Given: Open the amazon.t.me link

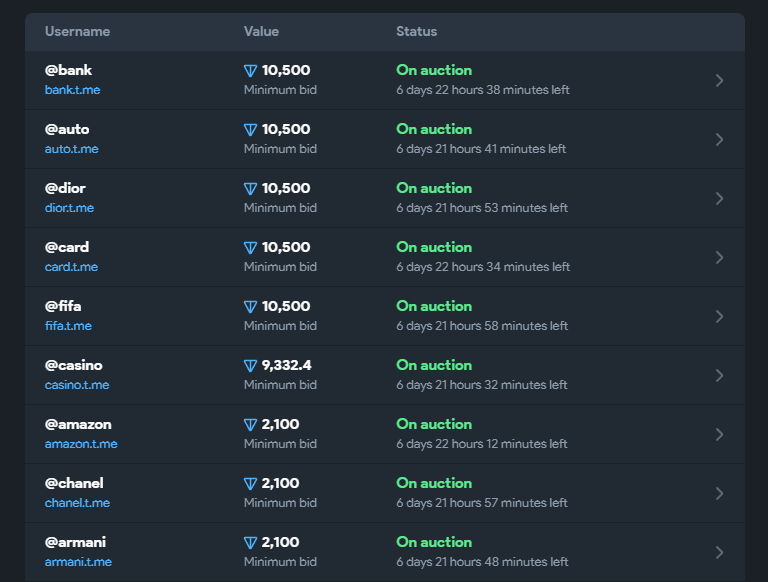Looking at the screenshot, I should pyautogui.click(x=81, y=444).
